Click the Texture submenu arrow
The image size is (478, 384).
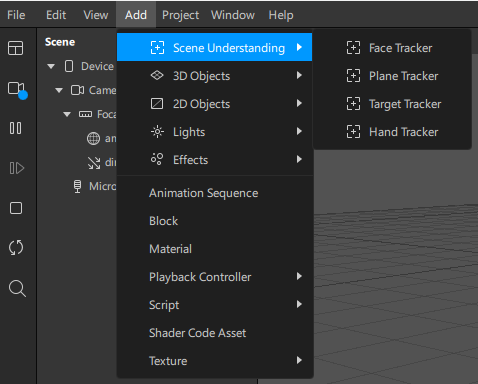click(x=299, y=360)
